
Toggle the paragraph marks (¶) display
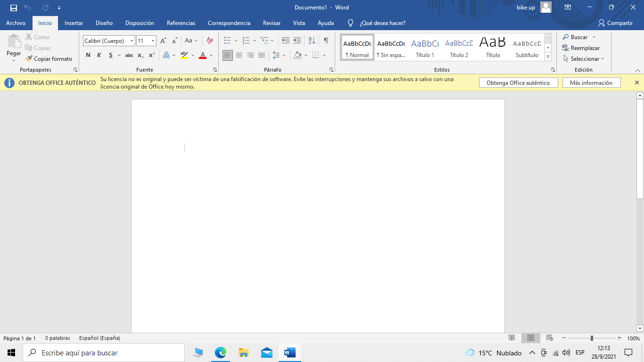[x=326, y=41]
